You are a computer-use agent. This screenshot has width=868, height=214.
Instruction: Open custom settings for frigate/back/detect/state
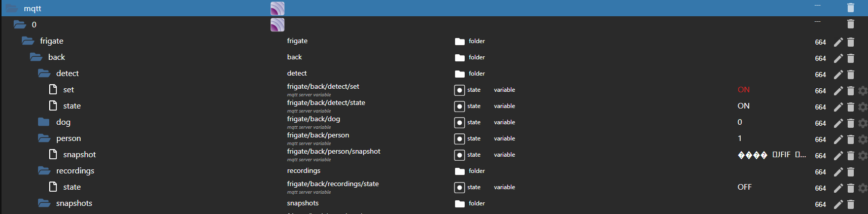click(862, 107)
